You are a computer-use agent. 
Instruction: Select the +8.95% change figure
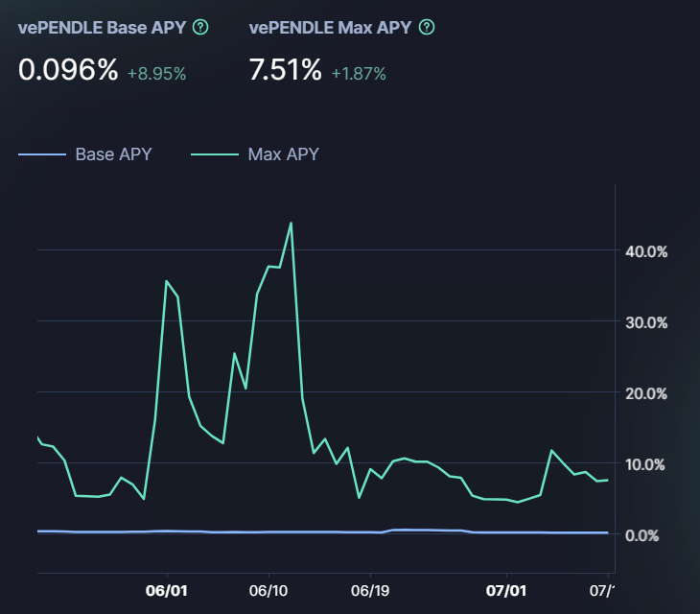(156, 74)
